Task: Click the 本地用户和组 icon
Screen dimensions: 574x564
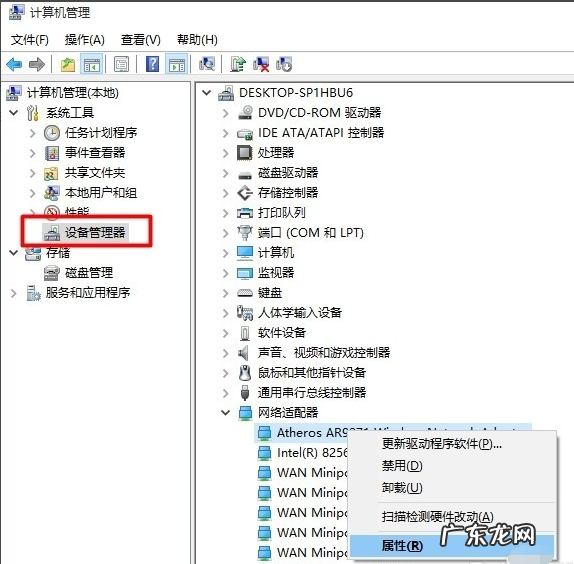Action: [52, 193]
